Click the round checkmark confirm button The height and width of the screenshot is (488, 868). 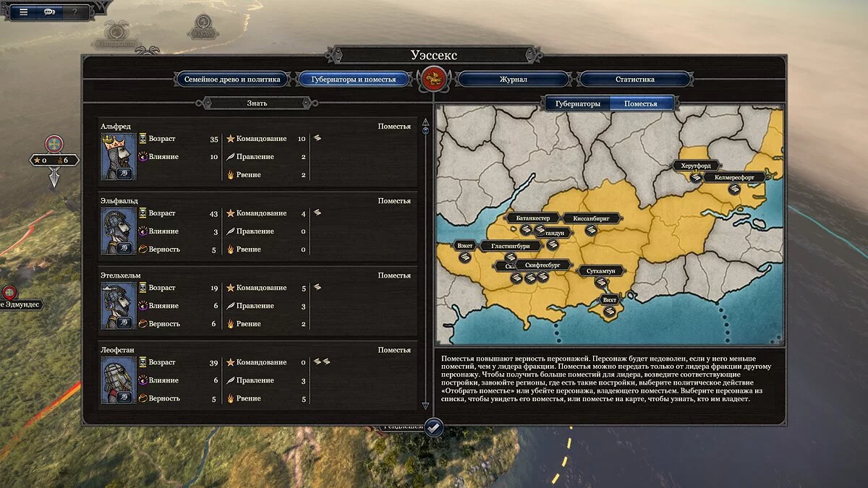pyautogui.click(x=433, y=427)
